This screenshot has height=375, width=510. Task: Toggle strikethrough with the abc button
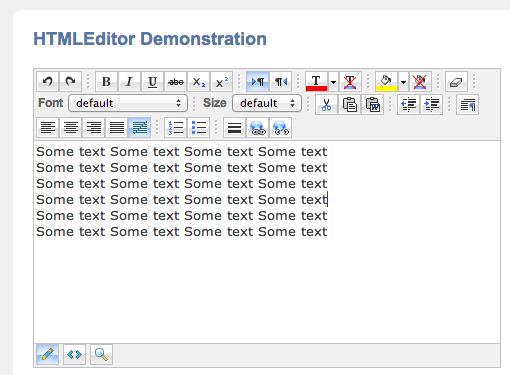176,81
